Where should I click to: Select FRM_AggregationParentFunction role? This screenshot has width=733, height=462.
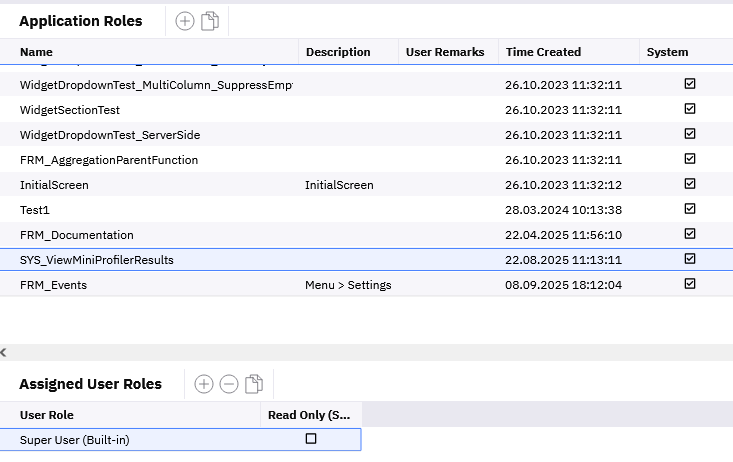pyautogui.click(x=109, y=160)
